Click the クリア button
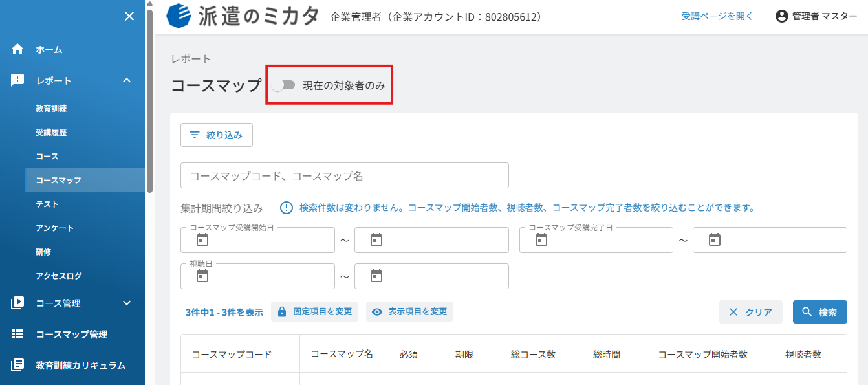The height and width of the screenshot is (385, 868). (x=751, y=312)
